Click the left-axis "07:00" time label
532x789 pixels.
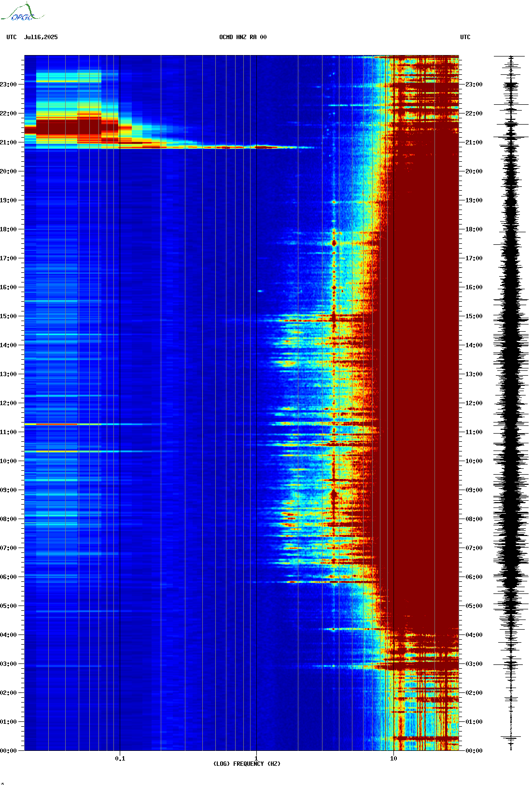coord(8,548)
